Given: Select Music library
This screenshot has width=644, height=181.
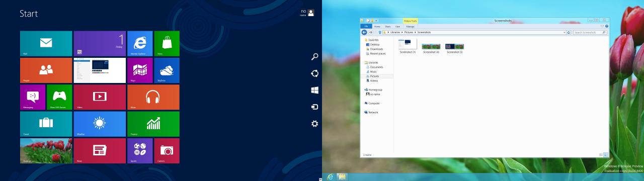Looking at the screenshot, I should coord(371,71).
